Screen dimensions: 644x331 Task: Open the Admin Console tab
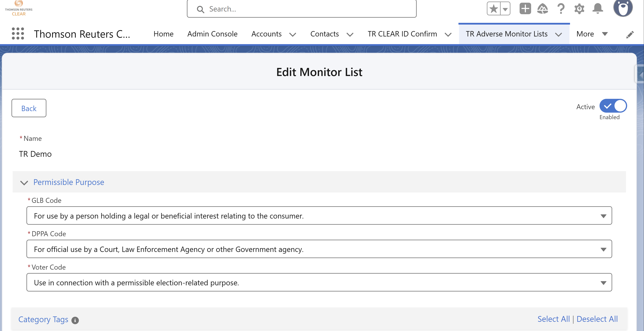click(212, 34)
